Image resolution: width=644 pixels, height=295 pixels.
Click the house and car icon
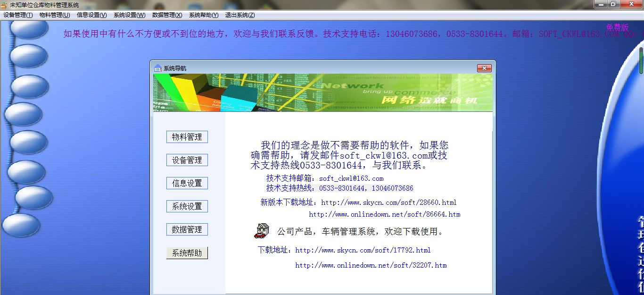pos(262,231)
